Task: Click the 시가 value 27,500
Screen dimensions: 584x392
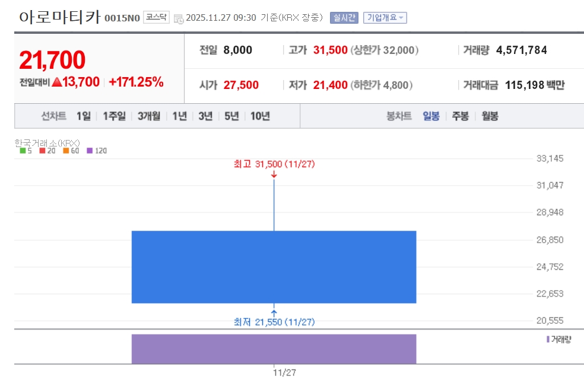Action: point(241,85)
